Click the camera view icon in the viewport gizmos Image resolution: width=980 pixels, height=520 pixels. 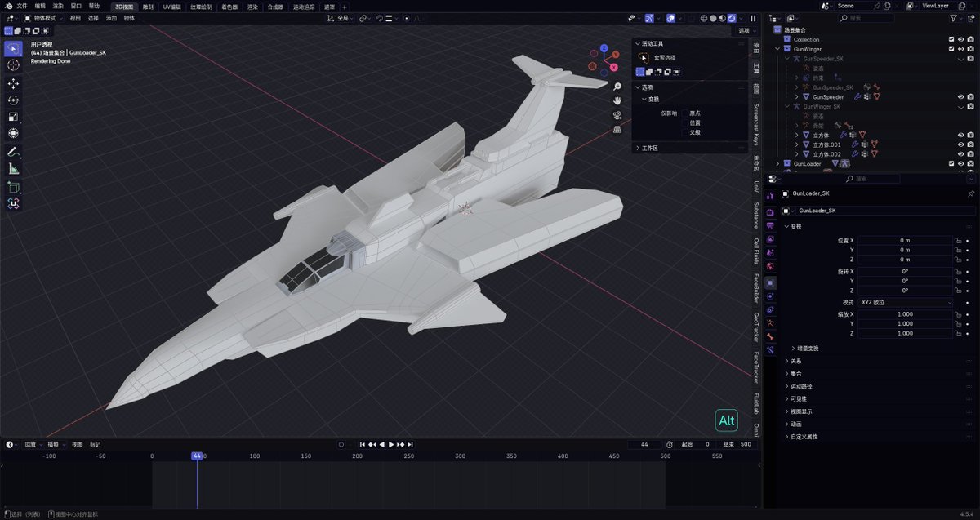point(617,115)
